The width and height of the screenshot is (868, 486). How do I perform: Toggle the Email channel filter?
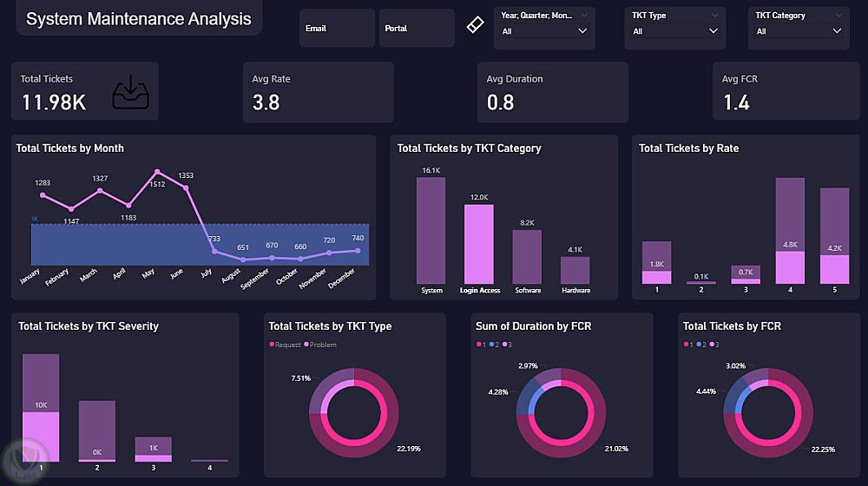point(337,29)
